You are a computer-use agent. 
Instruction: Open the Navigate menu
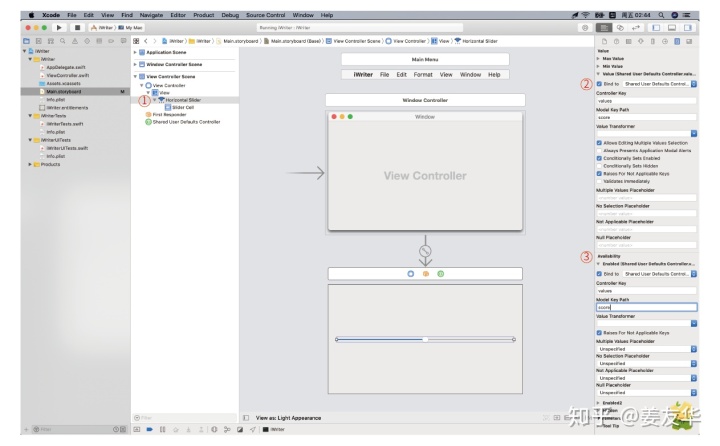[151, 15]
